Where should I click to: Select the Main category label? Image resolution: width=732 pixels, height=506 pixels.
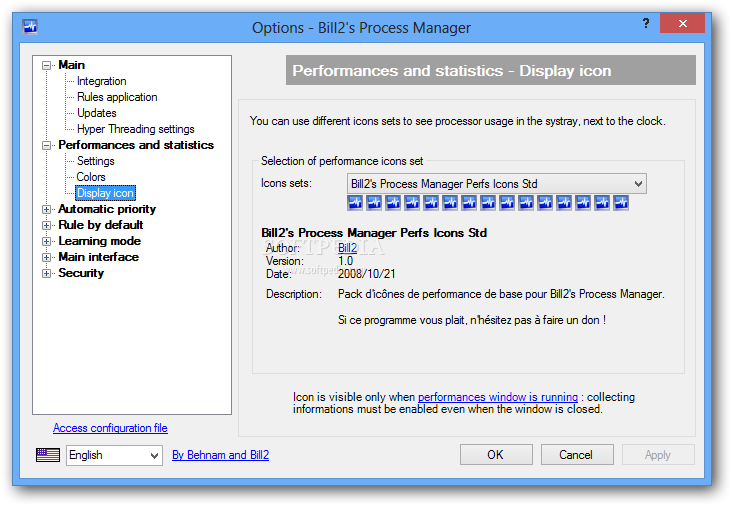(71, 65)
